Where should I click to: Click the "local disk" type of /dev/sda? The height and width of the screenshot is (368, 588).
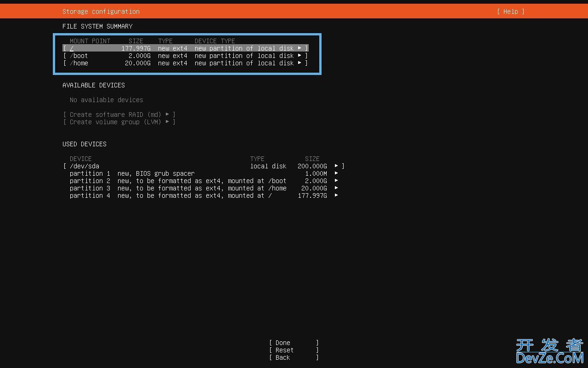(x=268, y=166)
